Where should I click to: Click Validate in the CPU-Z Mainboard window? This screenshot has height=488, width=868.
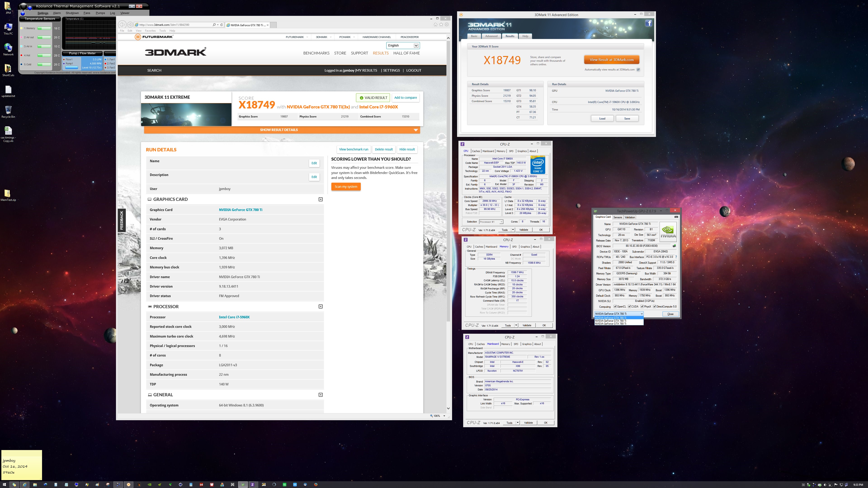(528, 423)
